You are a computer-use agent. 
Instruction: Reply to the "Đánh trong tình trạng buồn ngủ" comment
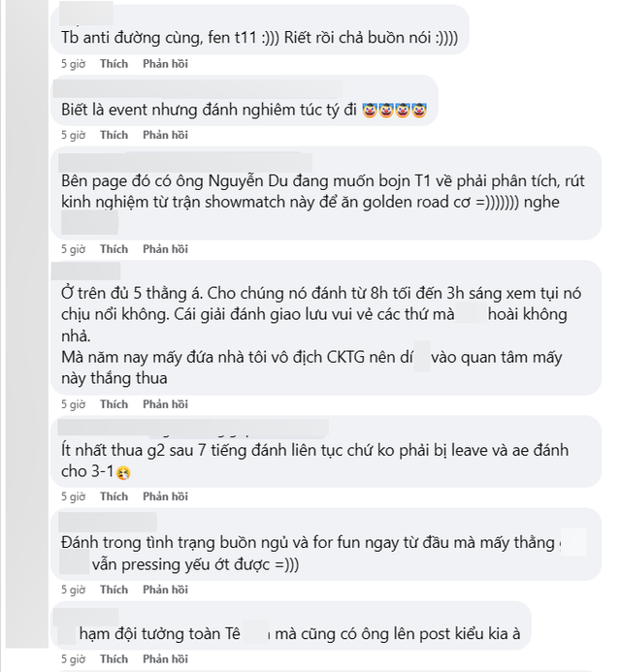pyautogui.click(x=165, y=590)
